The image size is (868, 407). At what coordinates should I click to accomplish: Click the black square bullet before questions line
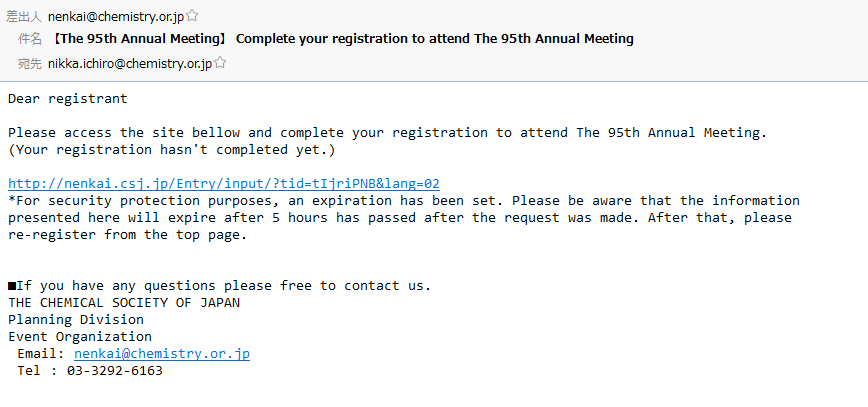click(12, 286)
